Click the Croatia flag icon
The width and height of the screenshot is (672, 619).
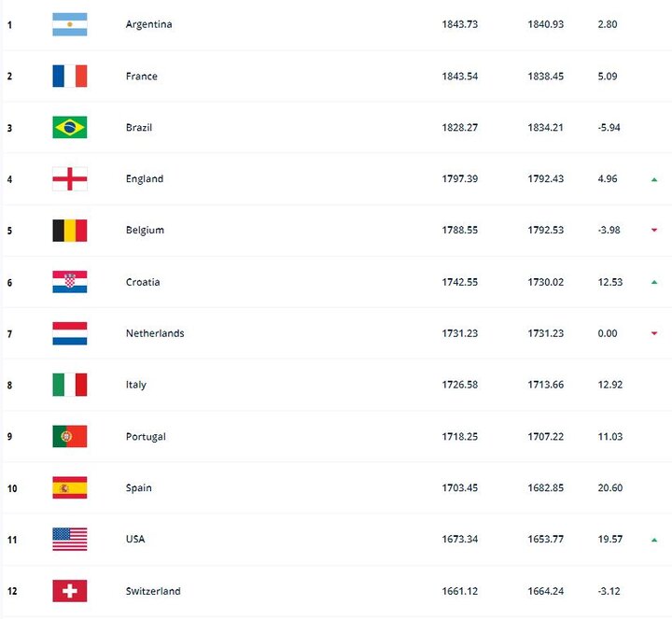[70, 282]
